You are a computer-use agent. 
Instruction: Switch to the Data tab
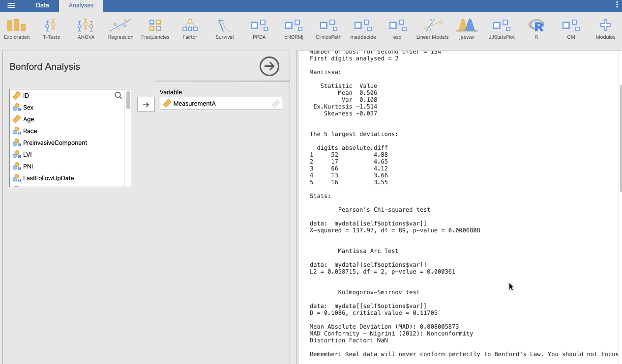(42, 5)
